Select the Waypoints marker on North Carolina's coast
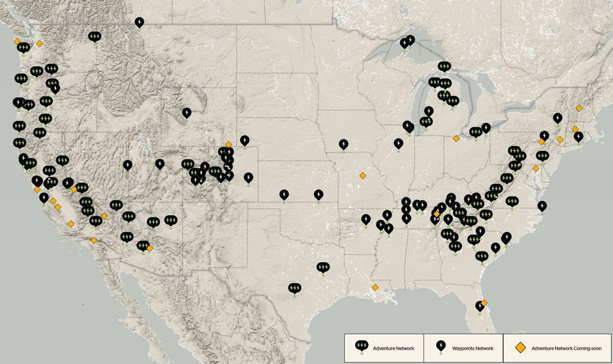The width and height of the screenshot is (613, 364). coord(542,207)
